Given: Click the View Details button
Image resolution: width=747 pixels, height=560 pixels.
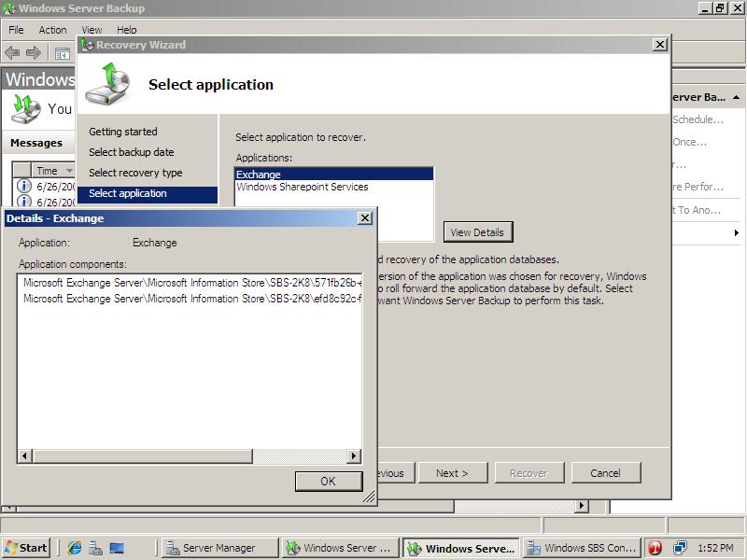Looking at the screenshot, I should 478,231.
